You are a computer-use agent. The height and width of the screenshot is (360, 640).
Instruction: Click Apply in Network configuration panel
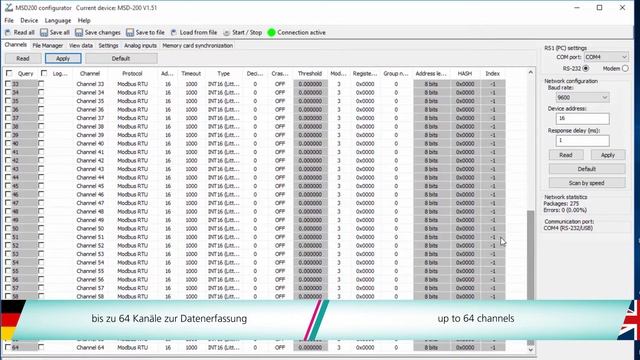tap(608, 155)
